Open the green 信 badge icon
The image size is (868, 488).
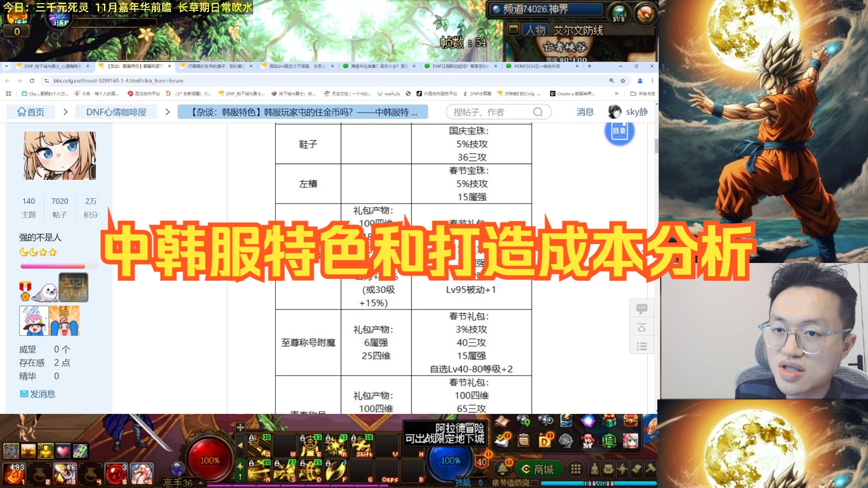click(x=609, y=441)
